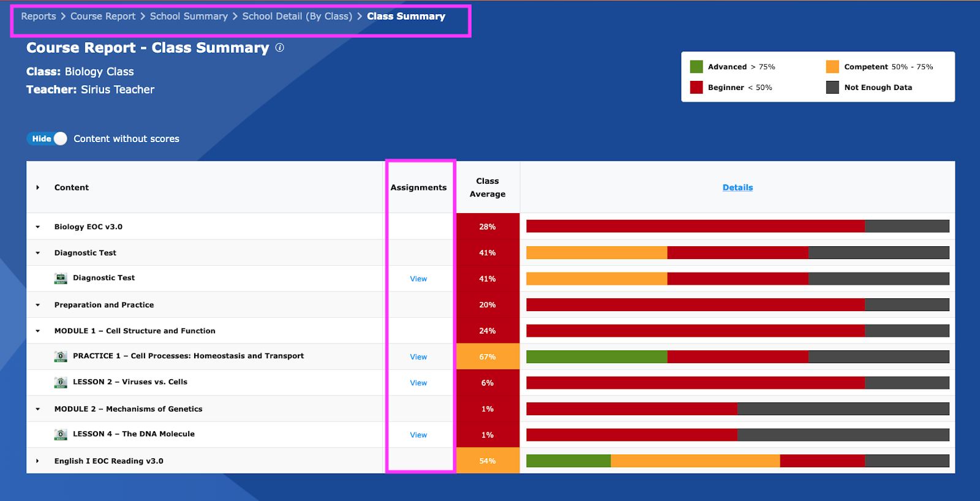Click MODULE 2 Mechanisms of Genetics label
Screen dimensions: 980x501
tap(128, 409)
